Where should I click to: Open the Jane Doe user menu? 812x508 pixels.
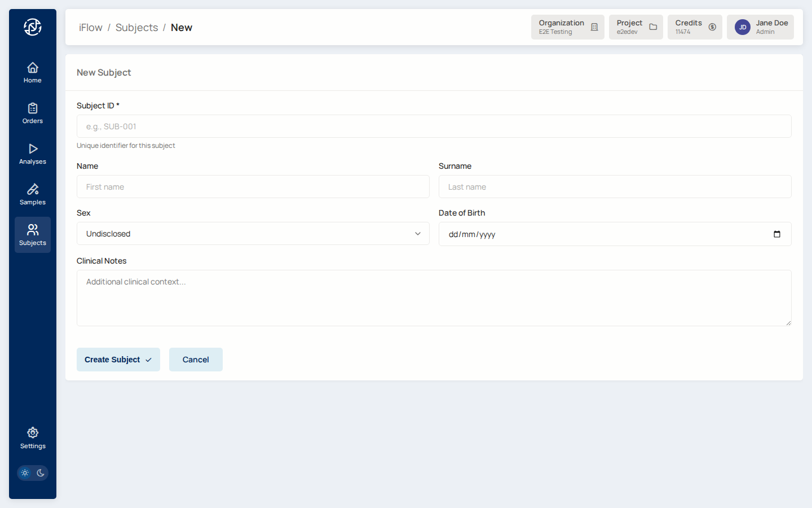pos(760,27)
